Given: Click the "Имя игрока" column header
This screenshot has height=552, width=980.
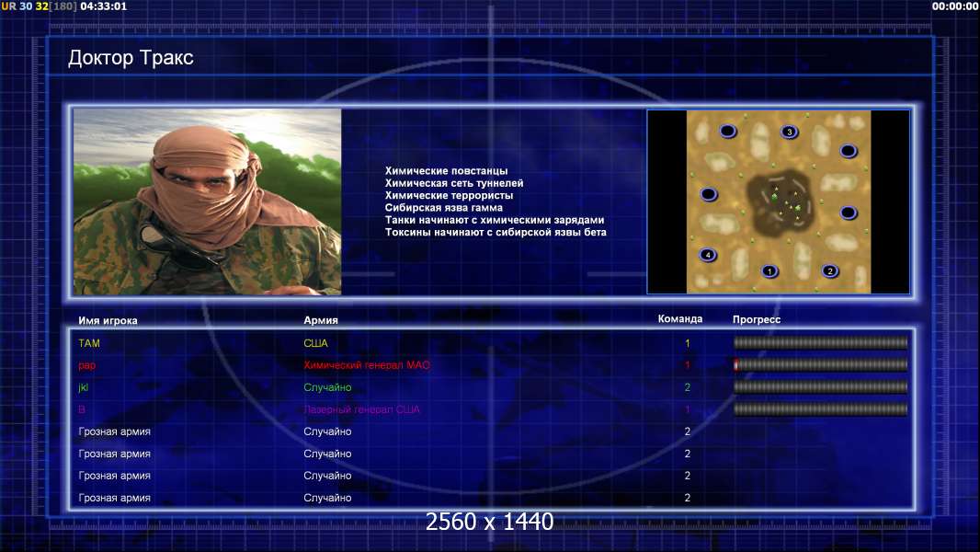Looking at the screenshot, I should tap(108, 320).
